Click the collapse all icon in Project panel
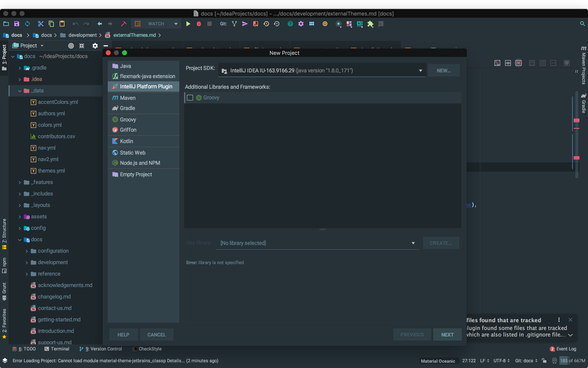The image size is (588, 368). [82, 46]
